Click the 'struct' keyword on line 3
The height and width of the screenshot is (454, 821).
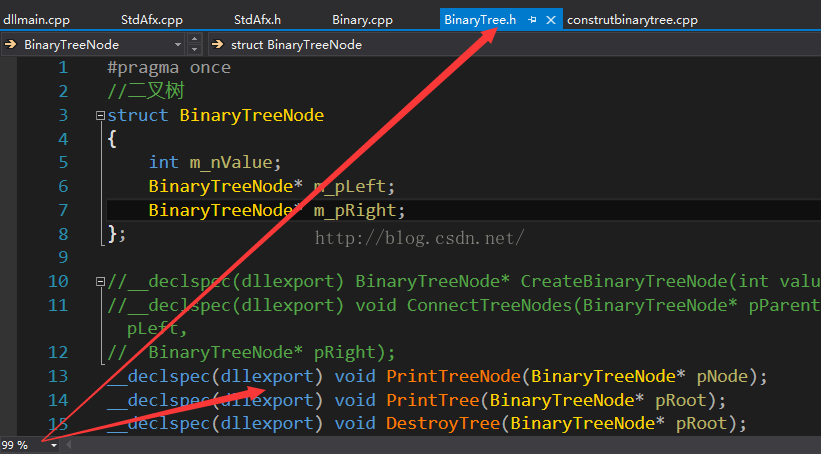pyautogui.click(x=138, y=115)
